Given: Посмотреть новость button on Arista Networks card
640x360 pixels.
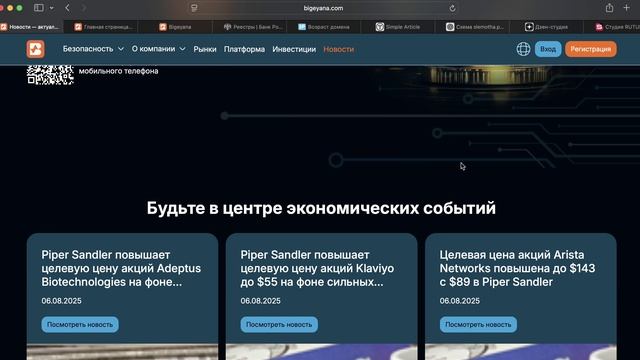Looking at the screenshot, I should tap(478, 324).
